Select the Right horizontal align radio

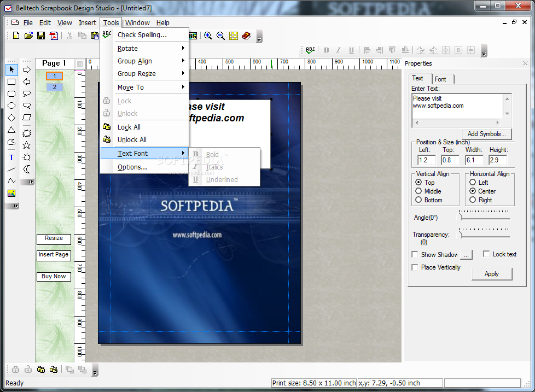(x=473, y=200)
